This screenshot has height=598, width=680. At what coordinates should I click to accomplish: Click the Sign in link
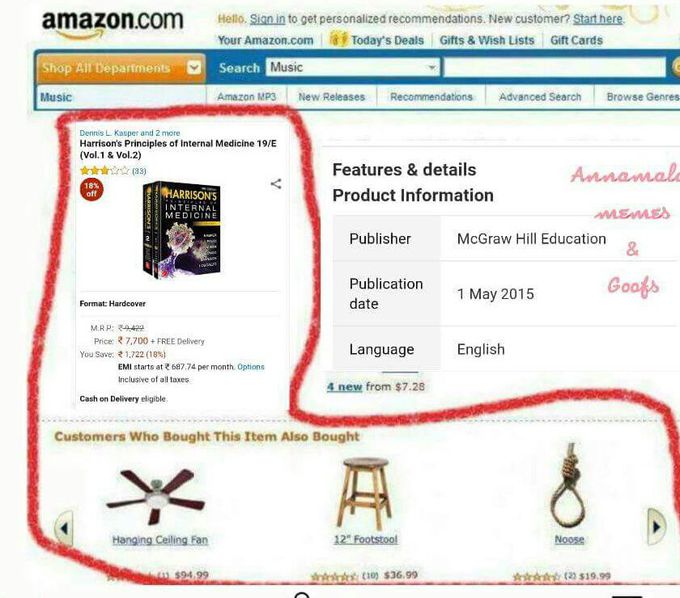(x=268, y=19)
